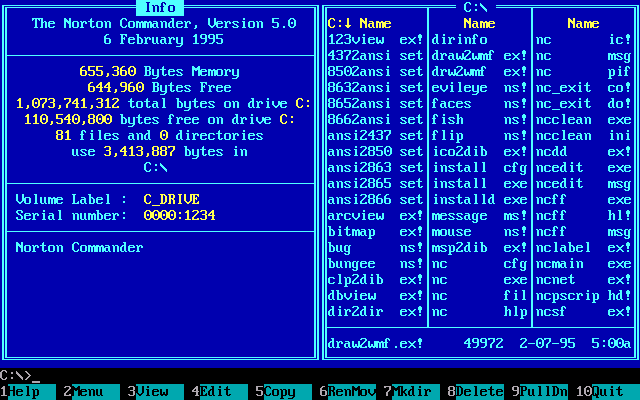The width and height of the screenshot is (640, 400).
Task: Click the 3 View function key
Action: 151,392
